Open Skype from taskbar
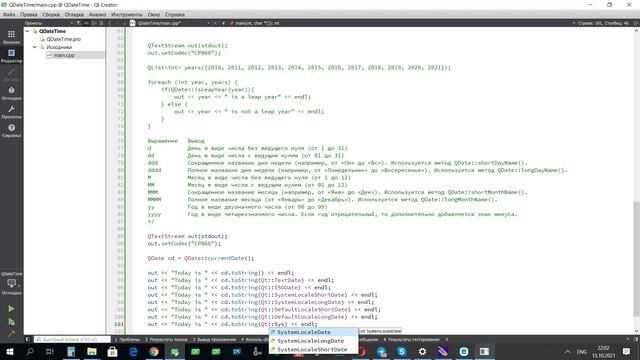Viewport: 640px width, 360px height. coord(402,351)
